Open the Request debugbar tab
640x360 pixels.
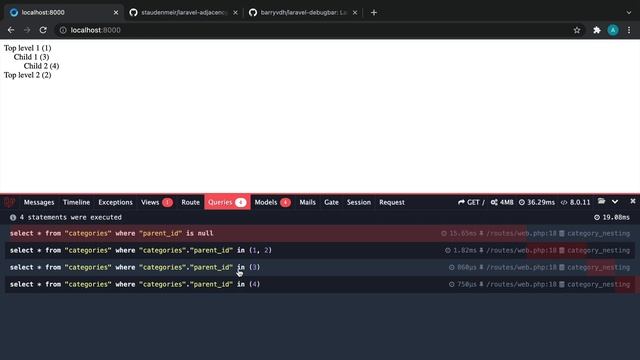(392, 202)
